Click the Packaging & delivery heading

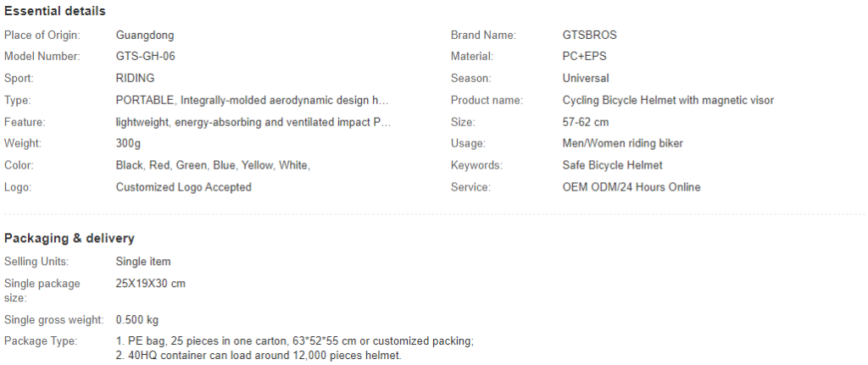[70, 238]
